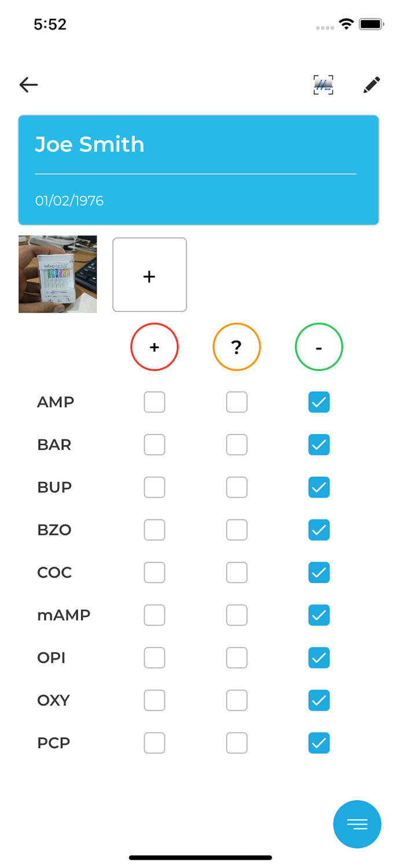Edit record with the pencil icon
The width and height of the screenshot is (401, 868).
(x=372, y=84)
